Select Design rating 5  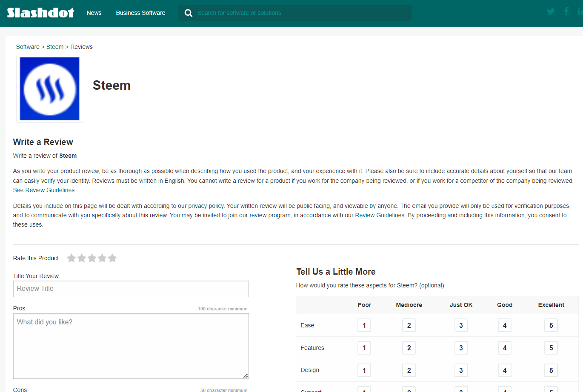551,370
